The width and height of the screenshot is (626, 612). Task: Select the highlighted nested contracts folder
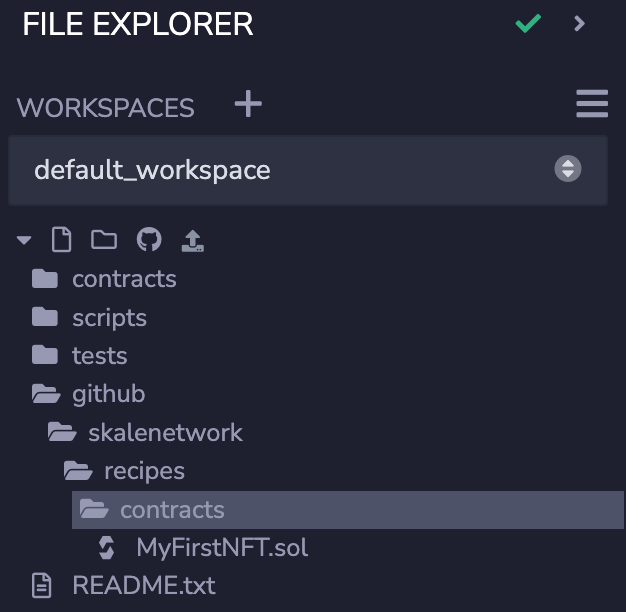(x=172, y=509)
